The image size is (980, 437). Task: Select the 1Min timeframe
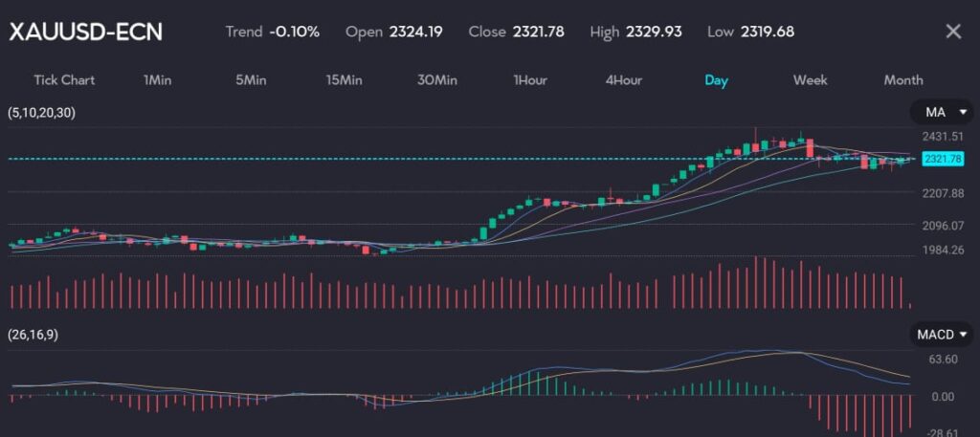tap(157, 80)
